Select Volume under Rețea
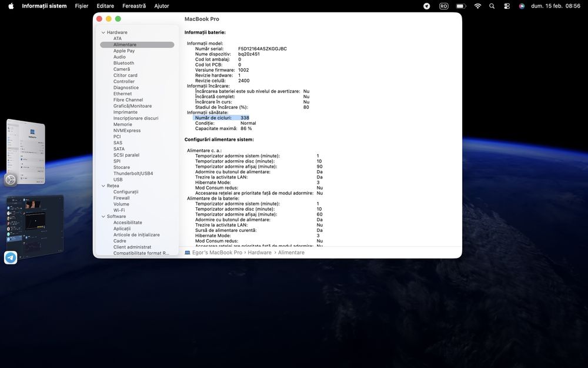Viewport: 588px width, 368px height. click(121, 204)
